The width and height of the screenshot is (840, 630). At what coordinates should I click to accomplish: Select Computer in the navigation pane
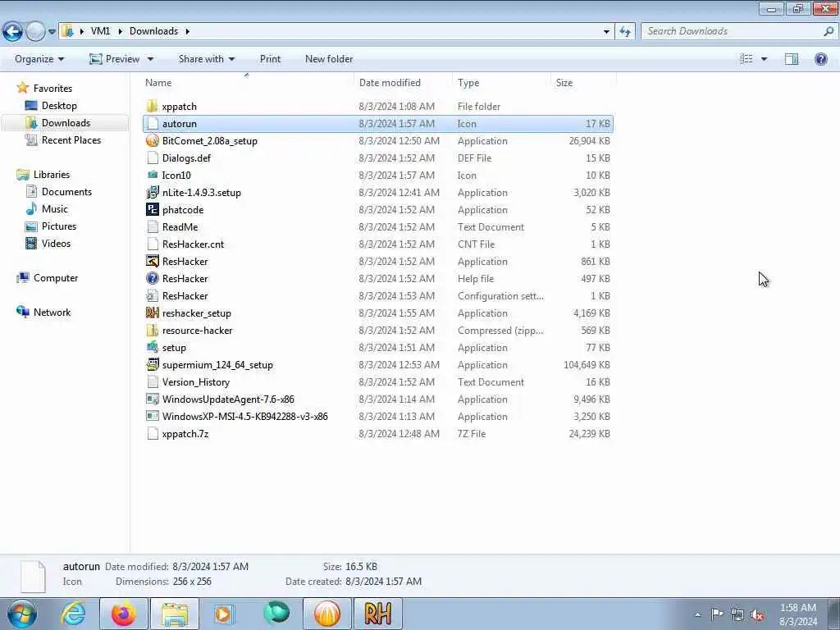tap(56, 278)
